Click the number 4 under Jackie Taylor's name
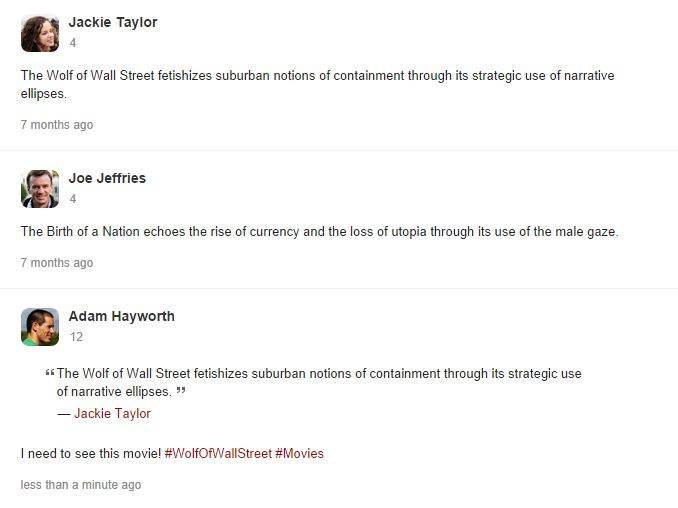 coord(73,43)
